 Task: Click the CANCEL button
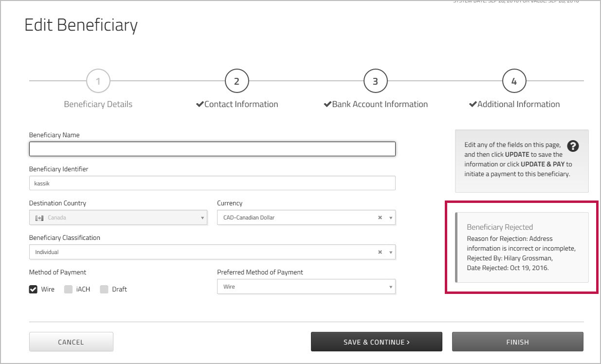click(71, 341)
